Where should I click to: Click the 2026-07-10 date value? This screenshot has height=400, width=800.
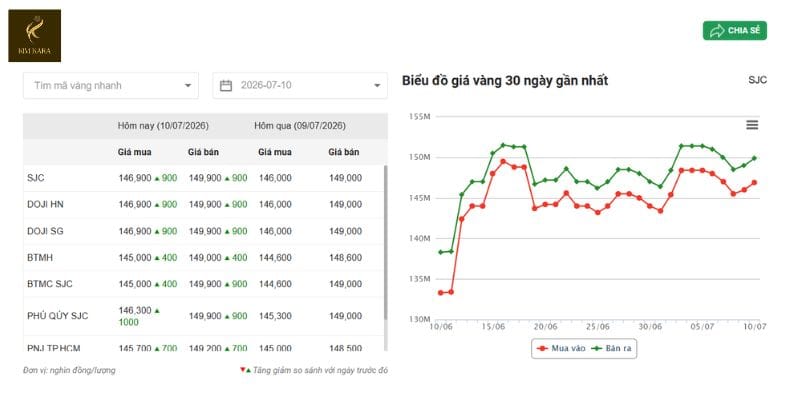[x=266, y=85]
